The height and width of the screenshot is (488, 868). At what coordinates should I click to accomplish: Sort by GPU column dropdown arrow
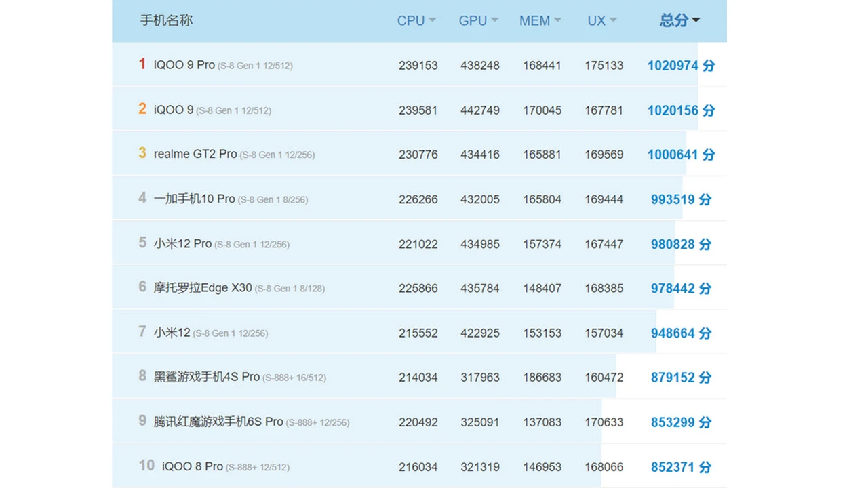pos(494,20)
